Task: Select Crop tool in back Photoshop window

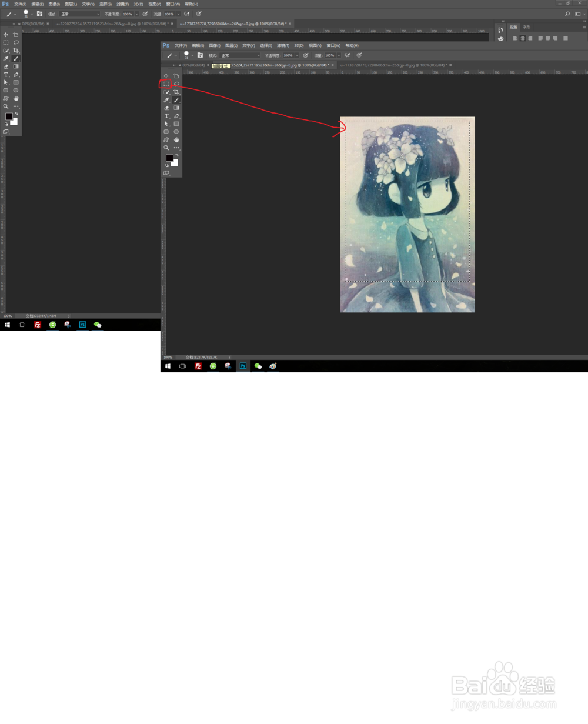Action: pyautogui.click(x=16, y=51)
